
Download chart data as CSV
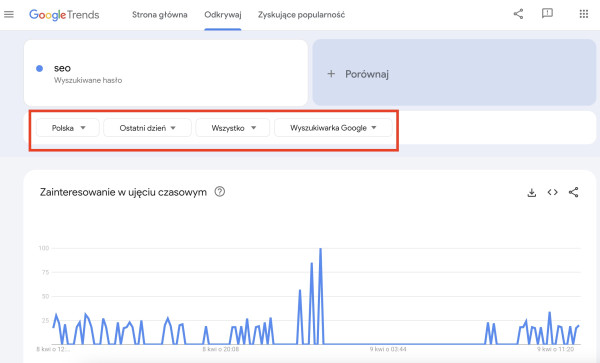[x=532, y=192]
